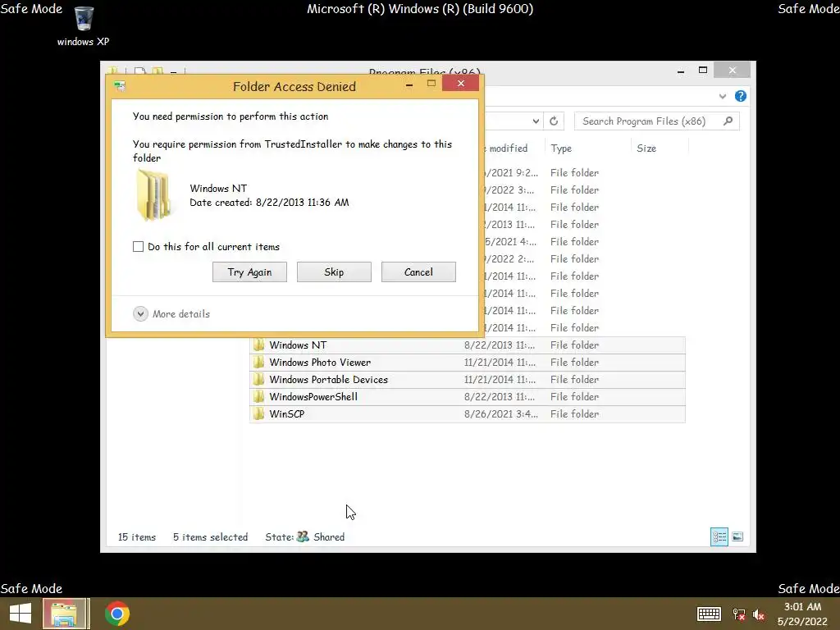Click the large Windows NT folder icon in the dialog

tap(153, 195)
